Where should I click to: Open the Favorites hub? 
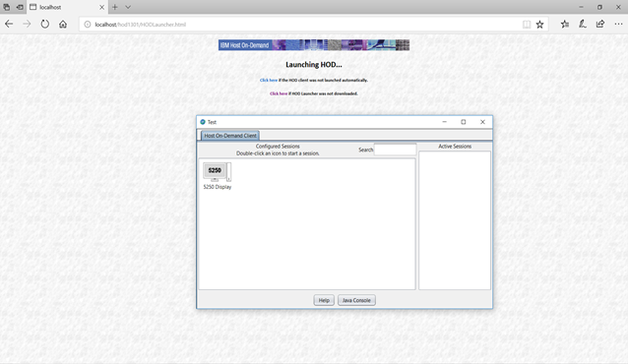[565, 24]
